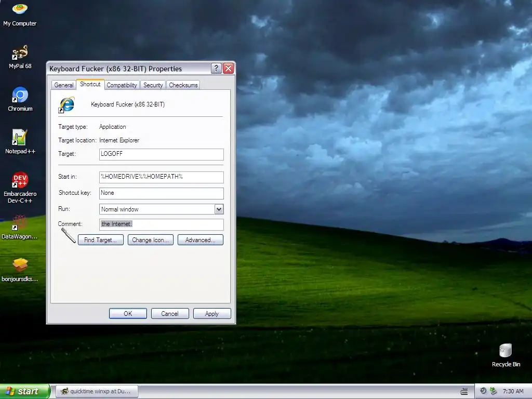This screenshot has height=399, width=532.
Task: Click the shortcut name text beside the icon
Action: [128, 104]
